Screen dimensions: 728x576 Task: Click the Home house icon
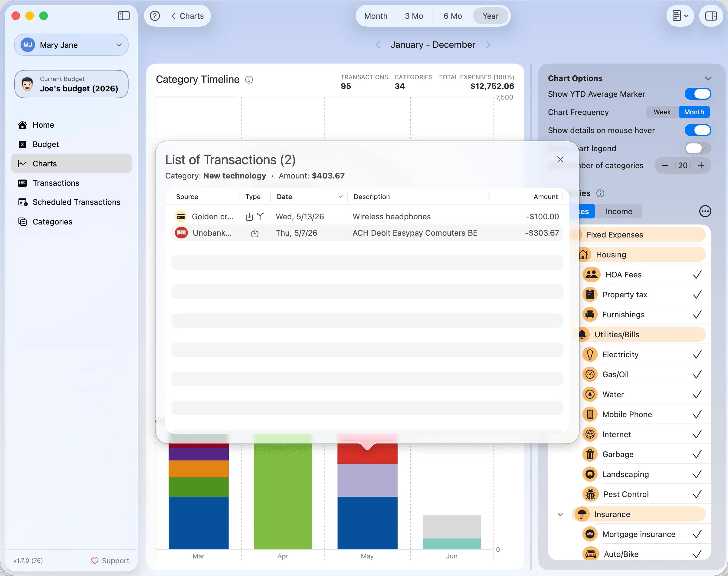[x=23, y=125]
